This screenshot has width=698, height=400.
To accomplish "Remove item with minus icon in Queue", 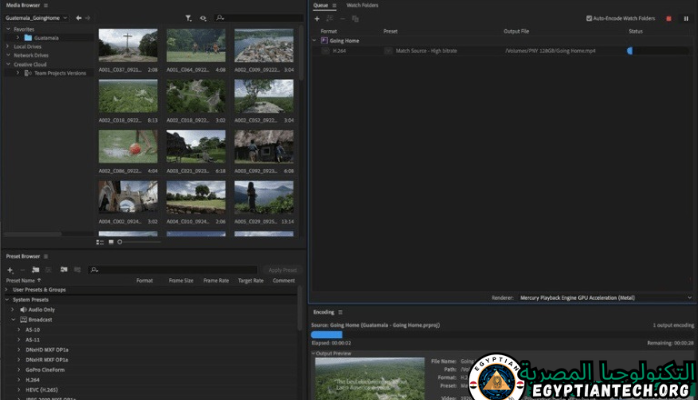I will [342, 19].
